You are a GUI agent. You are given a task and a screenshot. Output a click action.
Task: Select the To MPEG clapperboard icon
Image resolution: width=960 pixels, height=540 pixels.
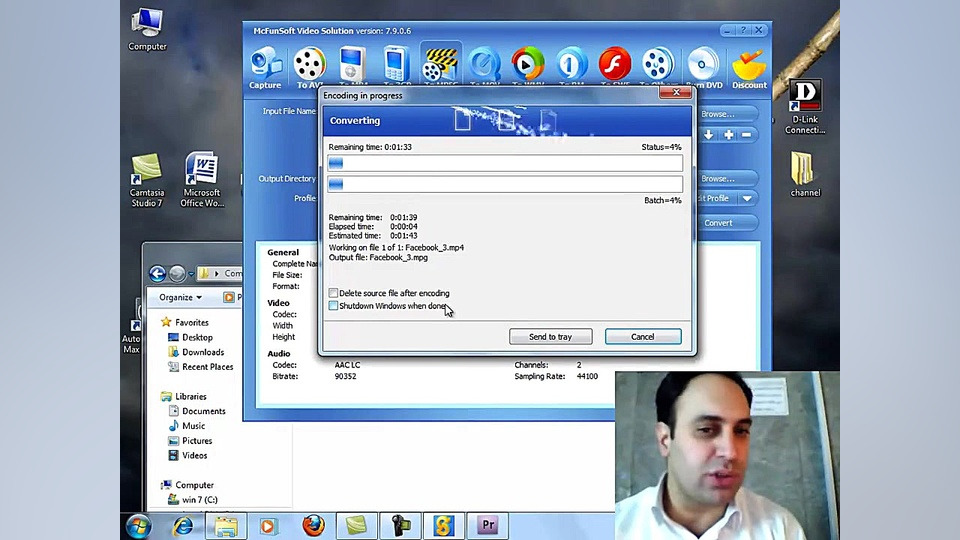coord(441,64)
